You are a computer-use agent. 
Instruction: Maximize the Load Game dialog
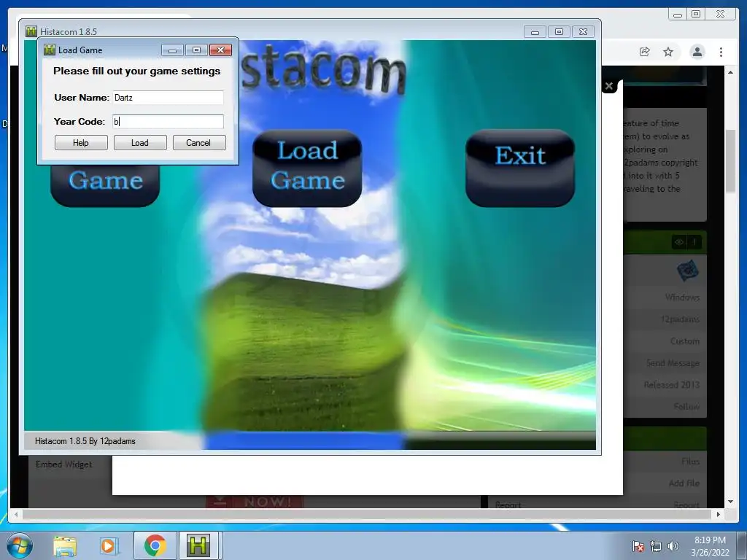pos(196,50)
